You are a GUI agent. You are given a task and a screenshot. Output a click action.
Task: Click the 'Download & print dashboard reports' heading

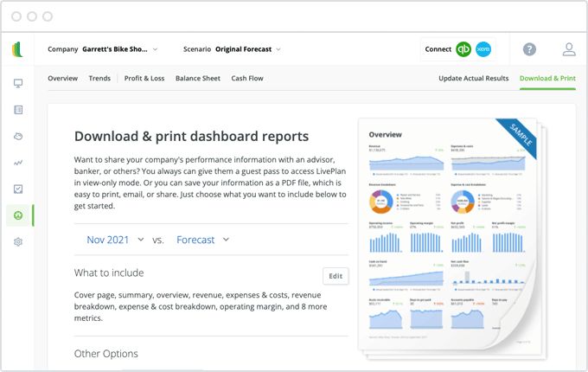click(191, 136)
